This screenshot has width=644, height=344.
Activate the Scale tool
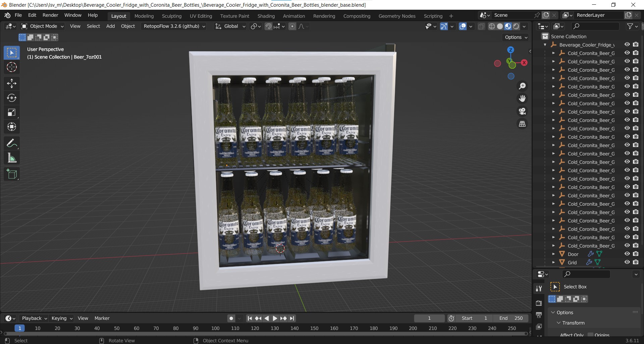pyautogui.click(x=12, y=112)
